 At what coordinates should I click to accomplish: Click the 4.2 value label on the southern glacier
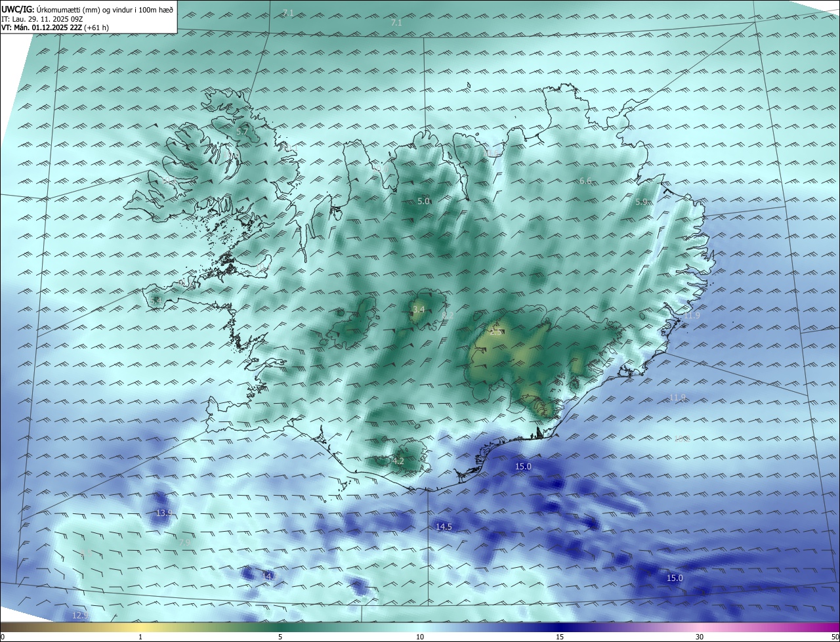[398, 461]
